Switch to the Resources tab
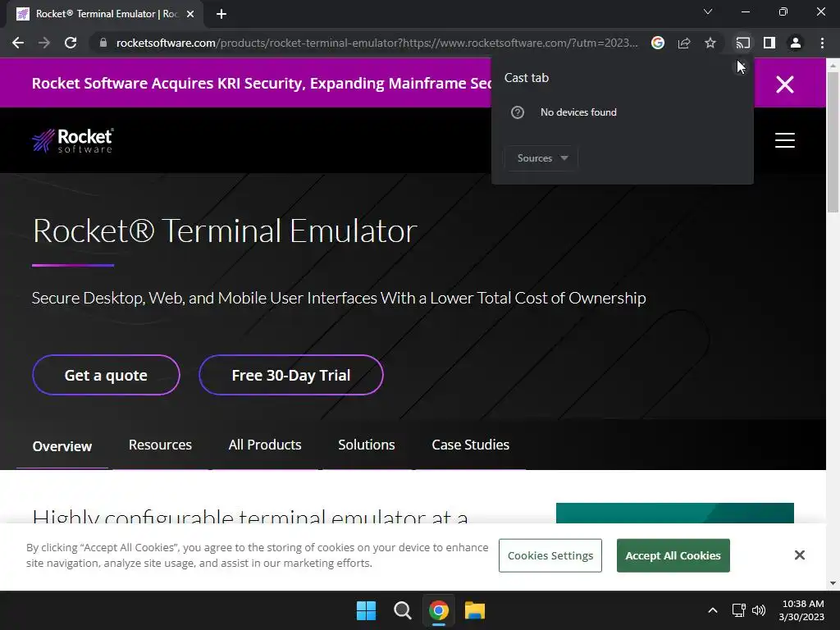This screenshot has height=630, width=840. [x=160, y=445]
